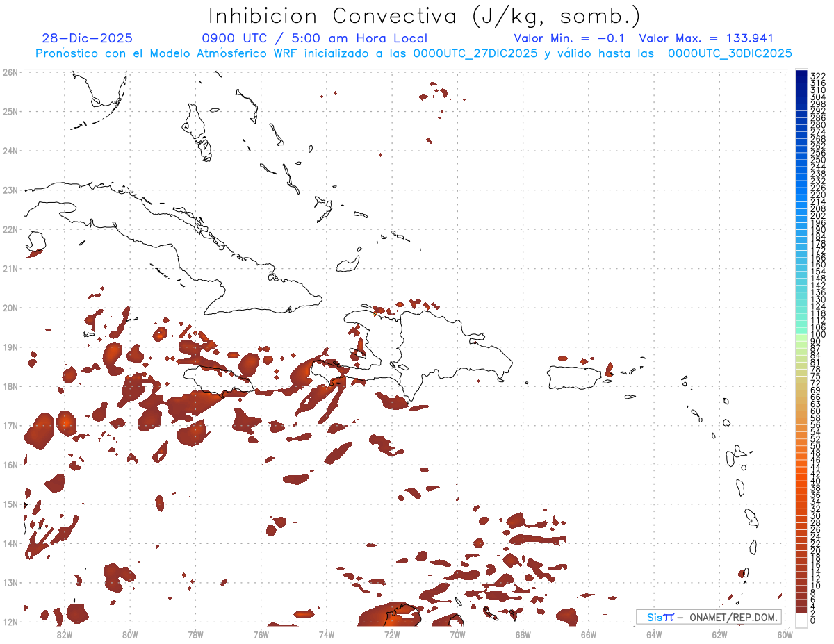Image resolution: width=834 pixels, height=644 pixels.
Task: Click latitude label '20N'
Action: [x=10, y=308]
